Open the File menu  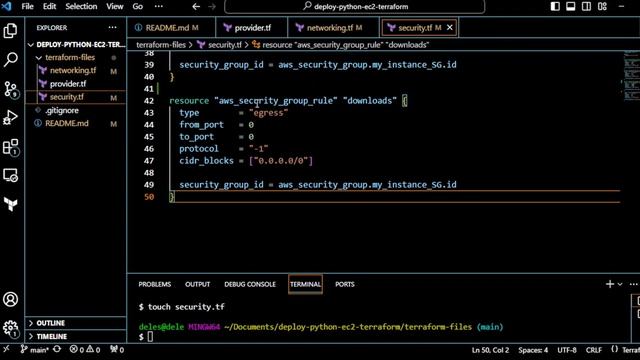pos(27,7)
